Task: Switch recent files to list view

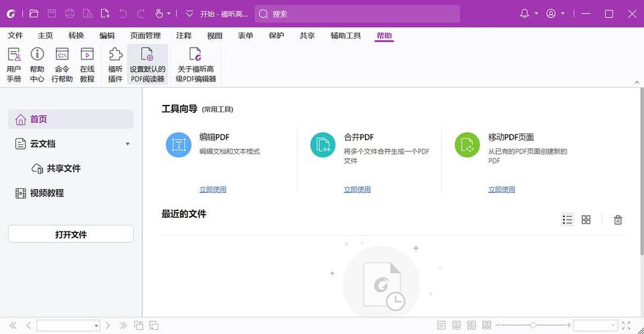Action: [x=567, y=220]
